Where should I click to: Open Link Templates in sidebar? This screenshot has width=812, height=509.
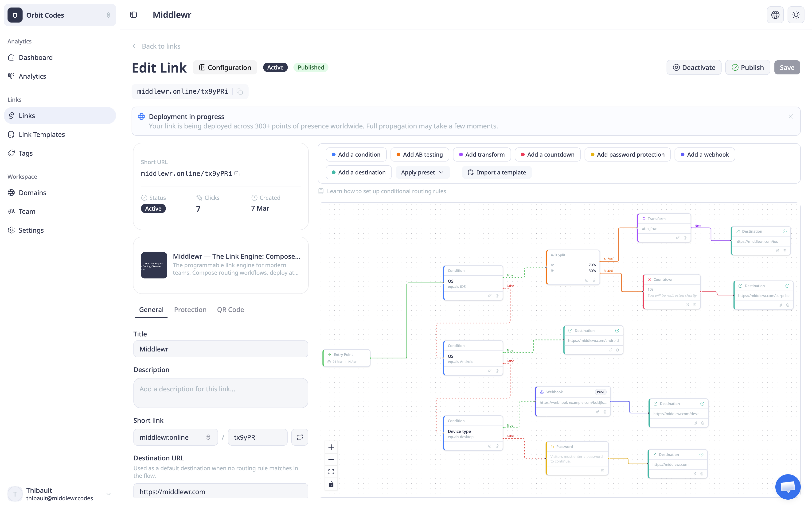point(42,134)
